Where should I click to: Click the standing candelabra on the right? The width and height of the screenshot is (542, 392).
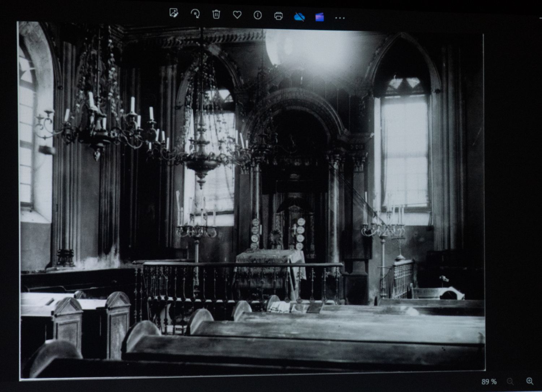point(384,238)
